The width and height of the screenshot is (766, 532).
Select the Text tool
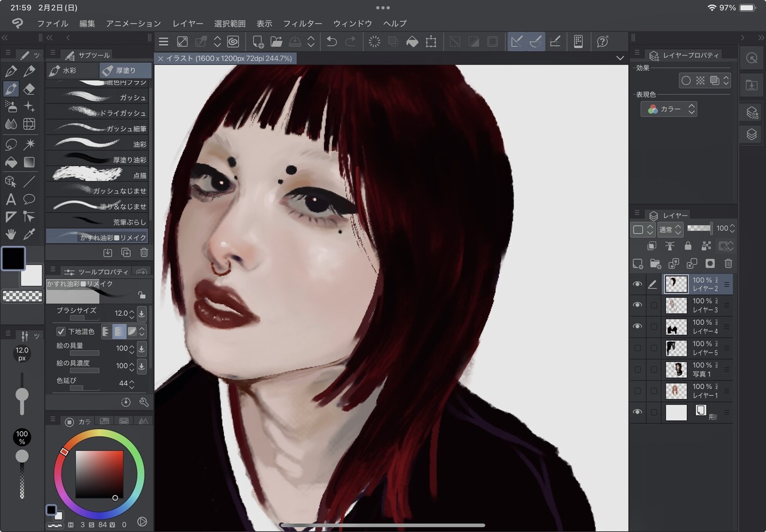click(11, 199)
